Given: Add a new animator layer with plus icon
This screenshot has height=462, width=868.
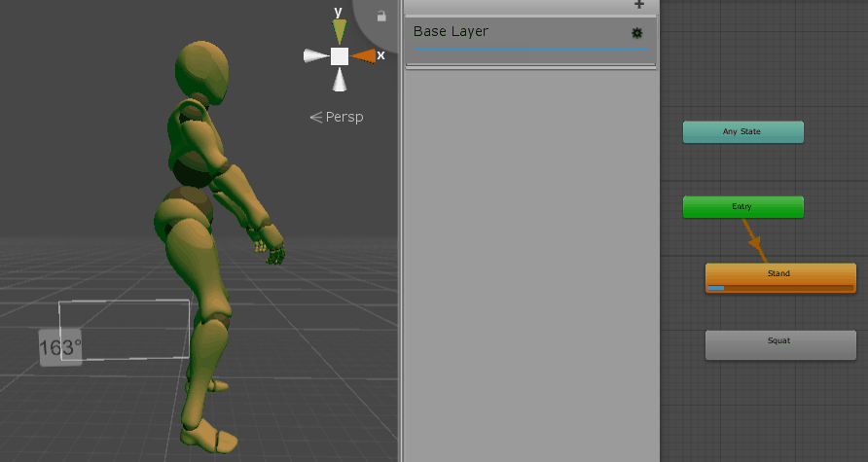Looking at the screenshot, I should click(639, 5).
